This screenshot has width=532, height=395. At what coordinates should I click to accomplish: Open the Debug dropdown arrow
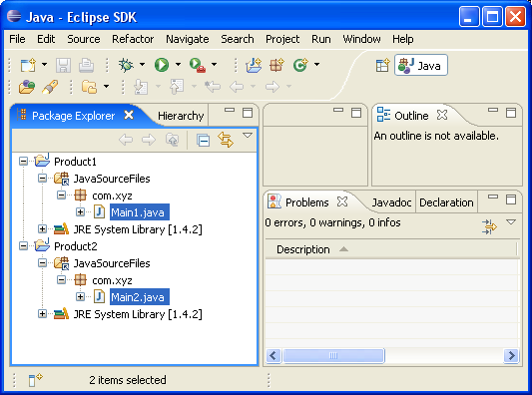142,64
